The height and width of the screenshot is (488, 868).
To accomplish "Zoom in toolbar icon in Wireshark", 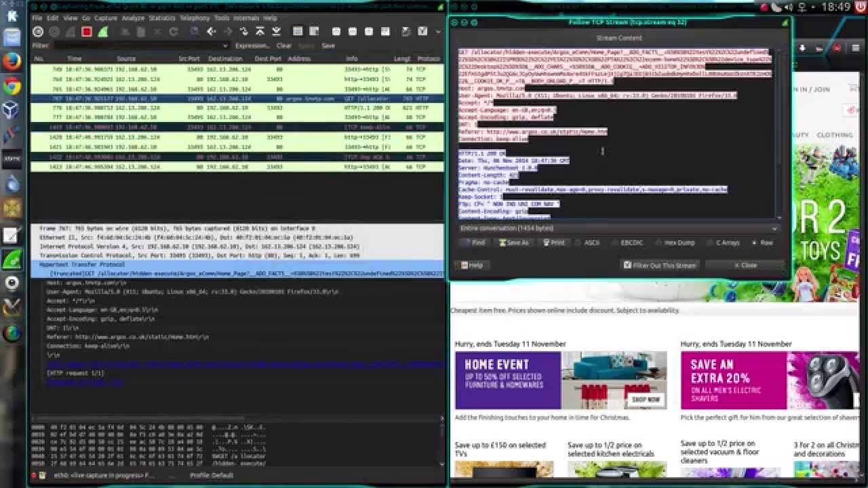I will tap(336, 32).
